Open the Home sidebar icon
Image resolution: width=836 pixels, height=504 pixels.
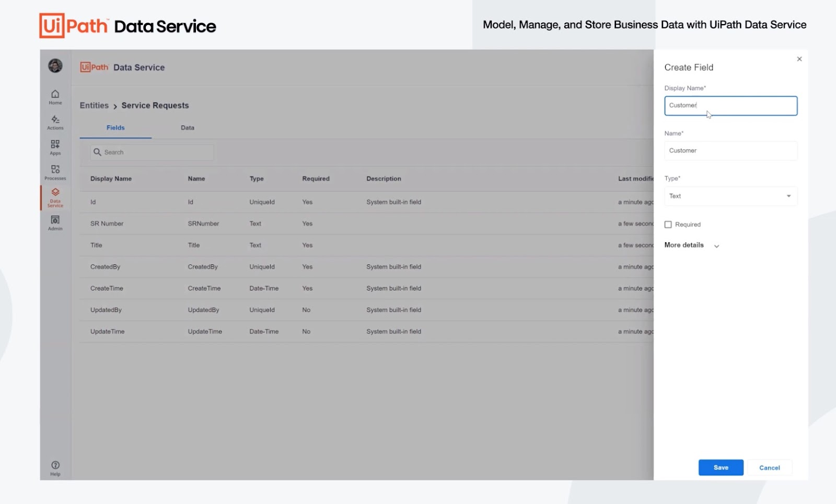pos(55,97)
